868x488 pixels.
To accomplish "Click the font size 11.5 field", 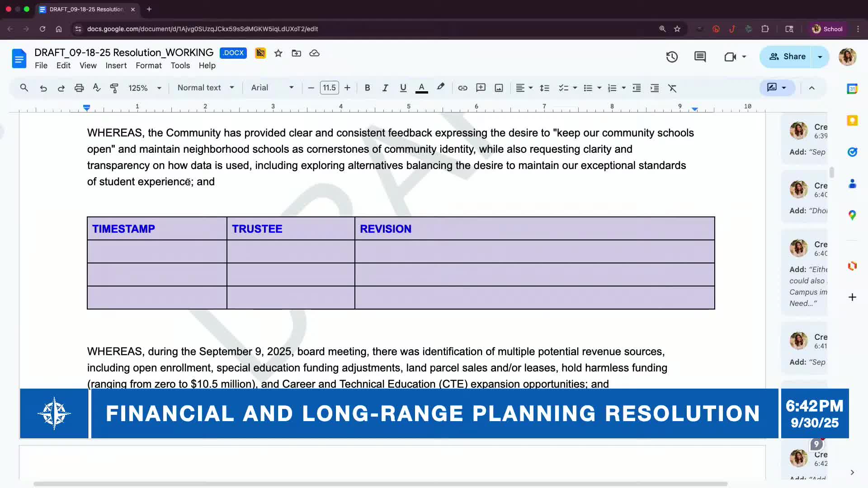I will tap(329, 88).
